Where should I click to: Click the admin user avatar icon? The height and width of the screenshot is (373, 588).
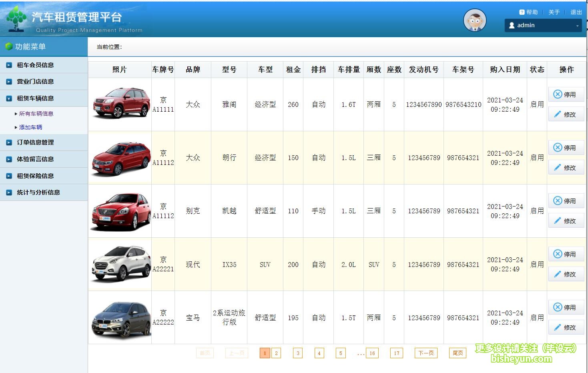click(475, 20)
